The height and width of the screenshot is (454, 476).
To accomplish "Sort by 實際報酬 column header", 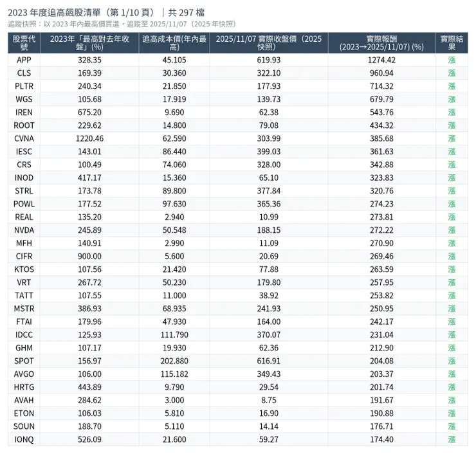I will click(x=381, y=42).
